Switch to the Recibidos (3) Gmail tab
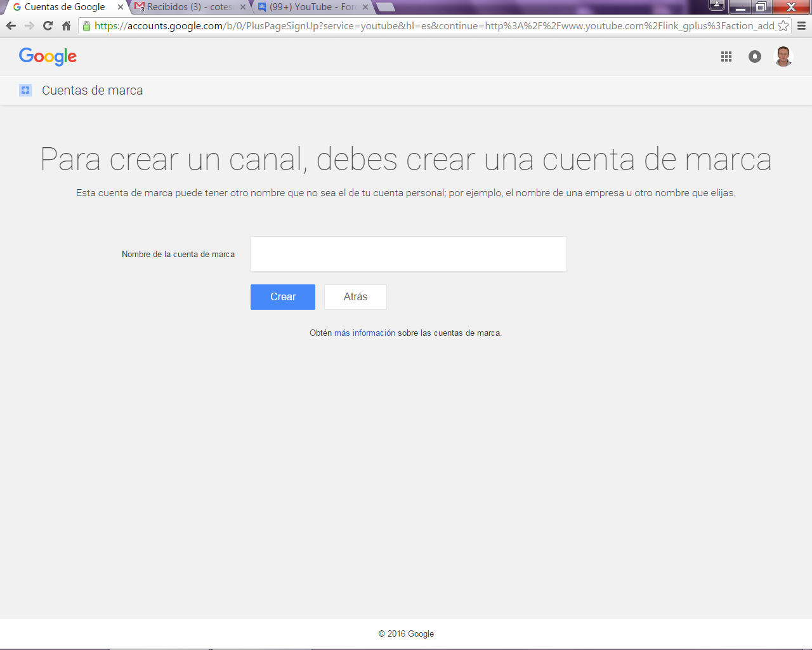Screen dimensions: 812x650 189,7
